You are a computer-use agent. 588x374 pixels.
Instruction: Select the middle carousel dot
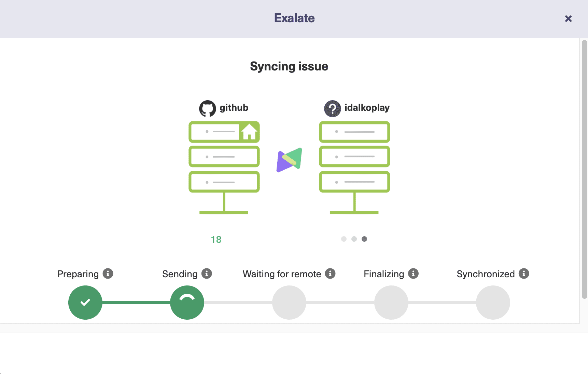[x=354, y=239]
